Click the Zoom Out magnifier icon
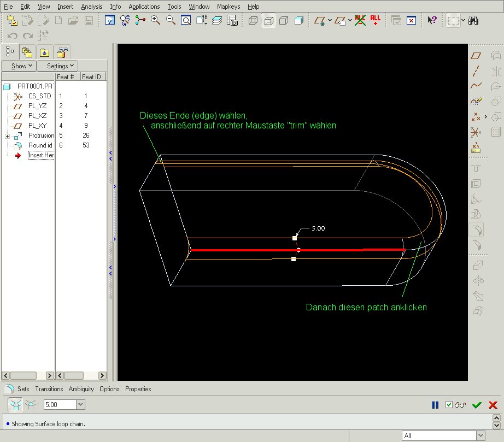 click(171, 21)
